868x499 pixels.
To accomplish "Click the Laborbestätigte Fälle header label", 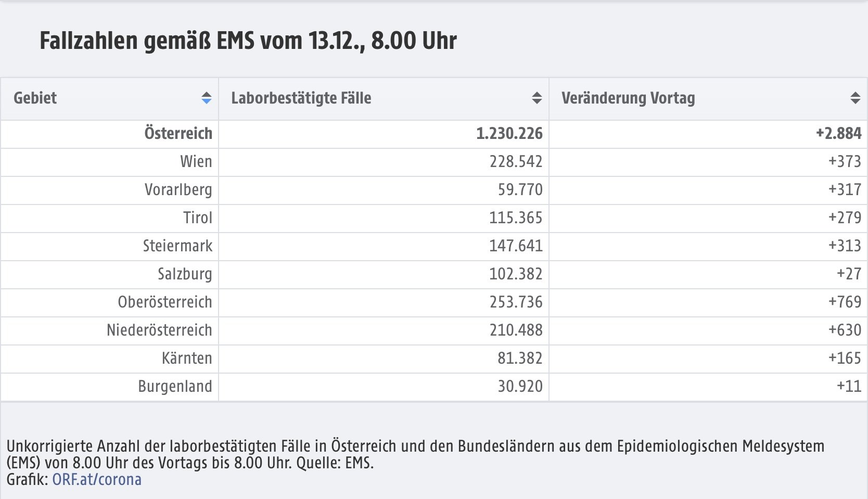I will coord(301,98).
